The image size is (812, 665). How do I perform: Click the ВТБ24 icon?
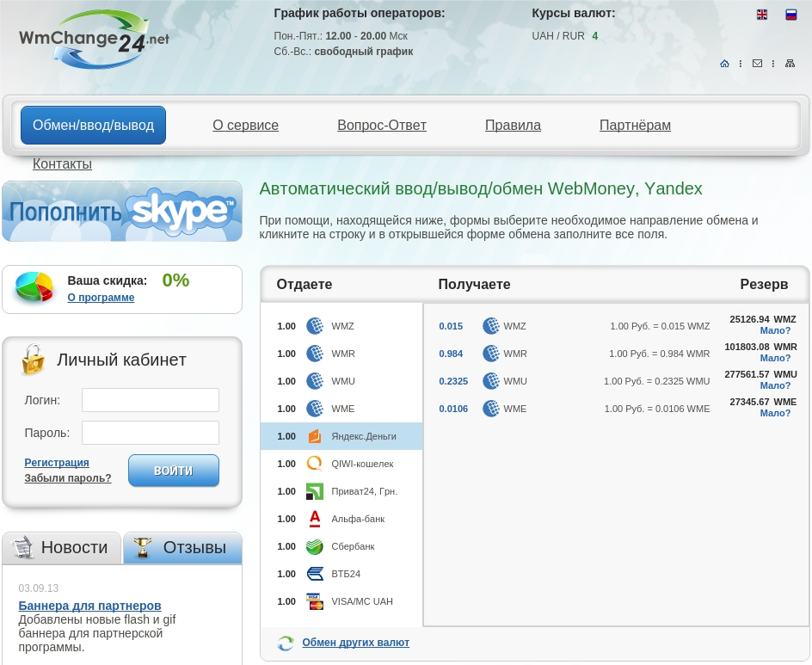(315, 573)
